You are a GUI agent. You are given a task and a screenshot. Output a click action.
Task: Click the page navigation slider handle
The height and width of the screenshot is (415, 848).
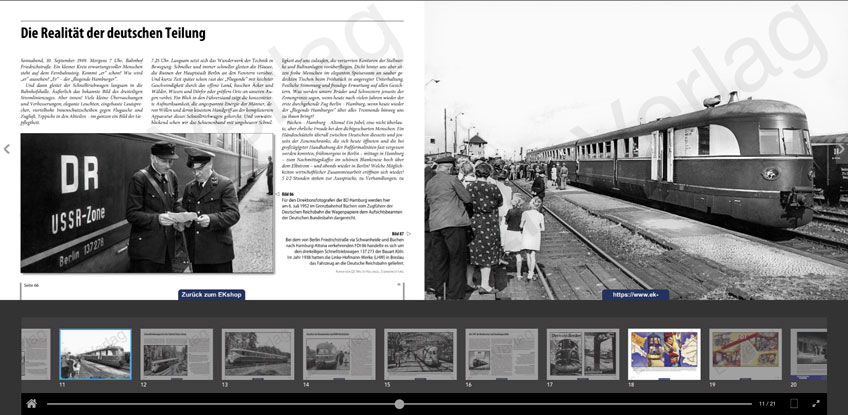pyautogui.click(x=399, y=404)
